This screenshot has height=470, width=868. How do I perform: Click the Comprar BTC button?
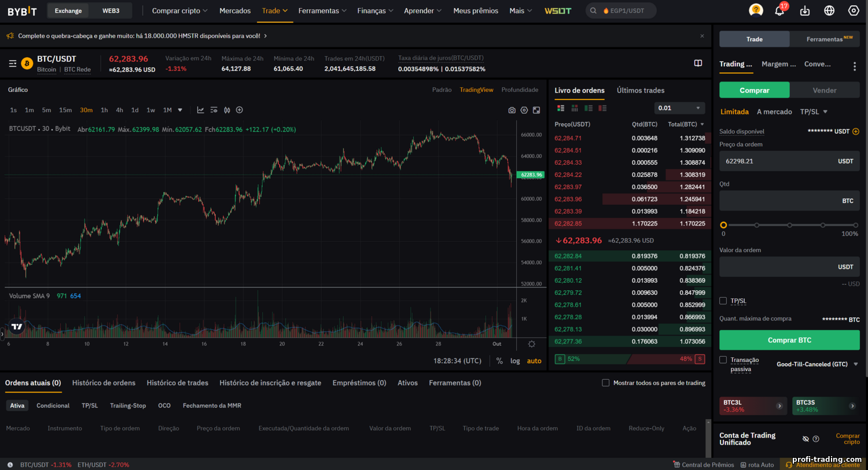[x=789, y=340]
